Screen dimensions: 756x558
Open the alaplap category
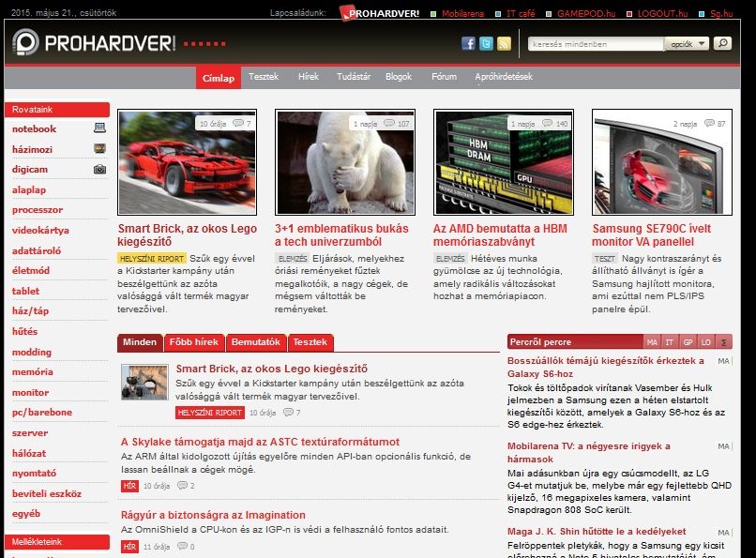29,189
